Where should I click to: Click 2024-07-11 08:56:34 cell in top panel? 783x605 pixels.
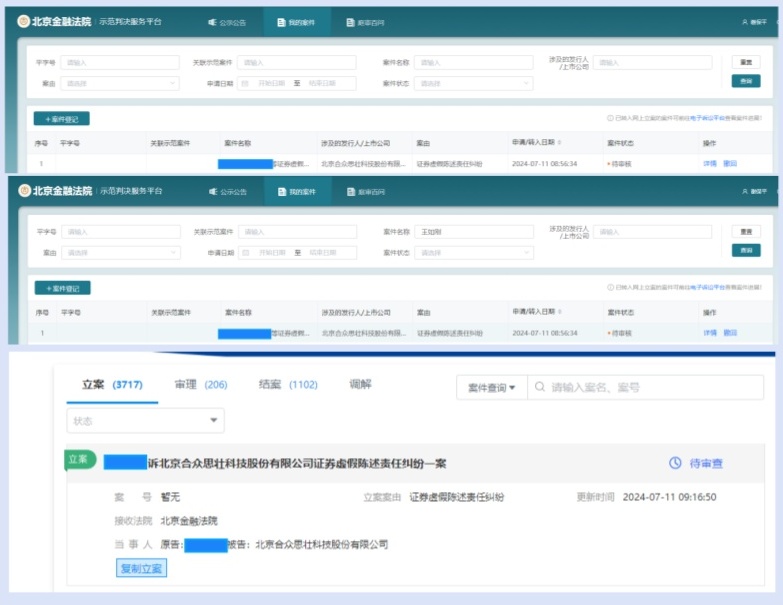coord(544,164)
